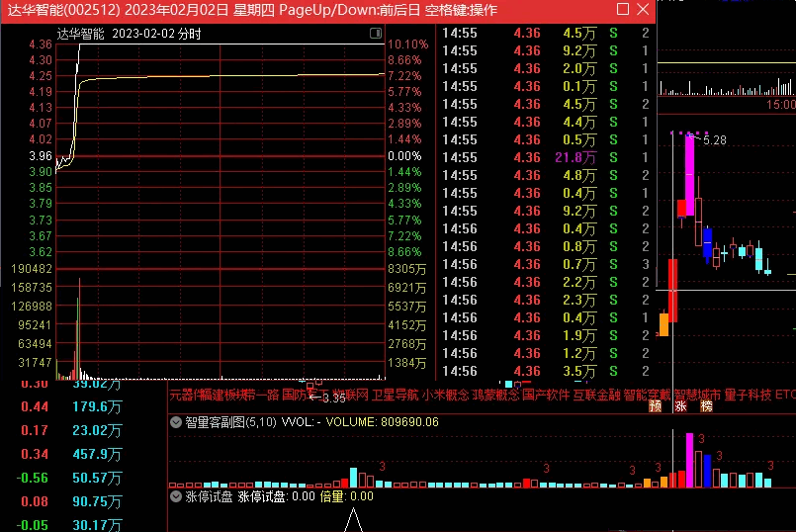Close the 达华智能 intraday popup window

pyautogui.click(x=643, y=9)
